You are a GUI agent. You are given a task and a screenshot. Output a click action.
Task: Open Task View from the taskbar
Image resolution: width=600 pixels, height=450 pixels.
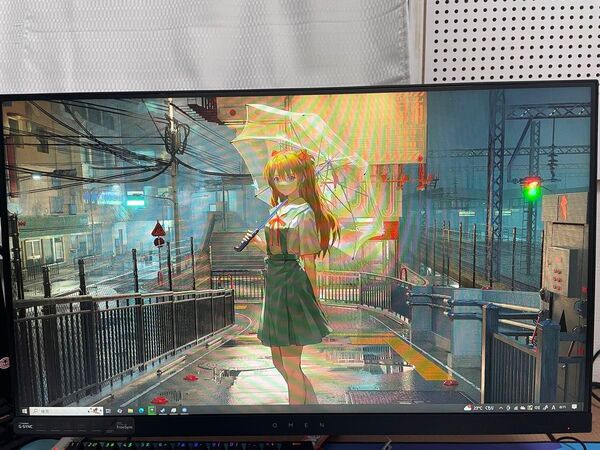click(108, 411)
